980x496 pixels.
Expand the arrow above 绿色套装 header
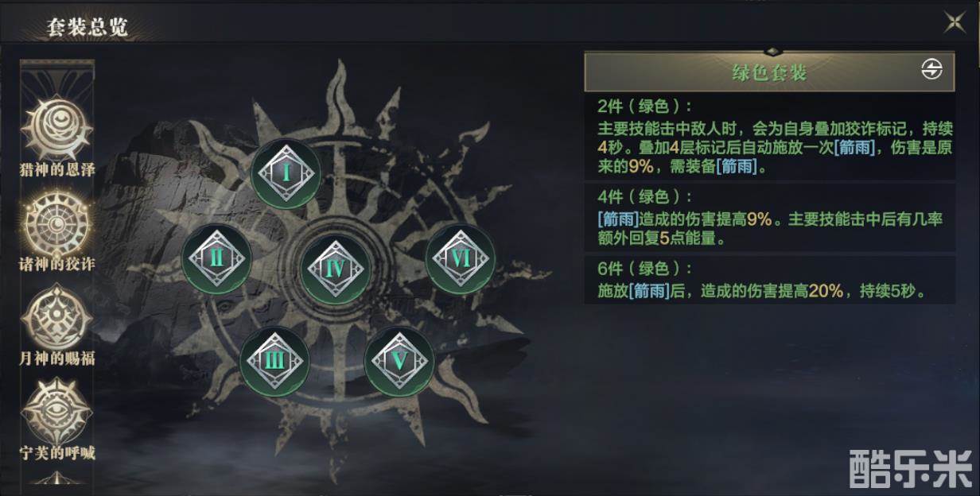click(768, 52)
